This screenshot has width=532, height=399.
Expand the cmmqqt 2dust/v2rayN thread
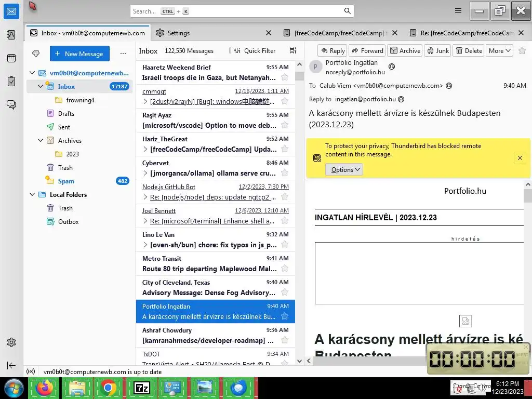tap(145, 101)
